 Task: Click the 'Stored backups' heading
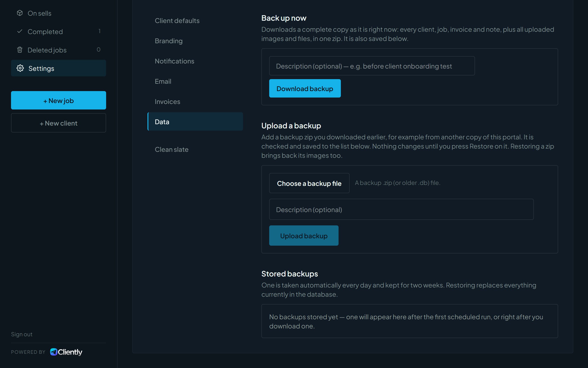tap(290, 274)
